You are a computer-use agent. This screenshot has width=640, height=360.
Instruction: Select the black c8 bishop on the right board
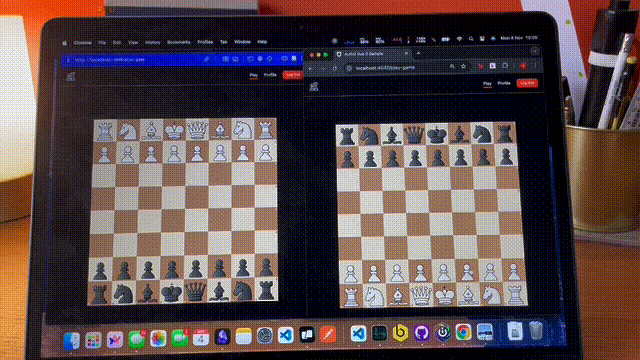392,135
